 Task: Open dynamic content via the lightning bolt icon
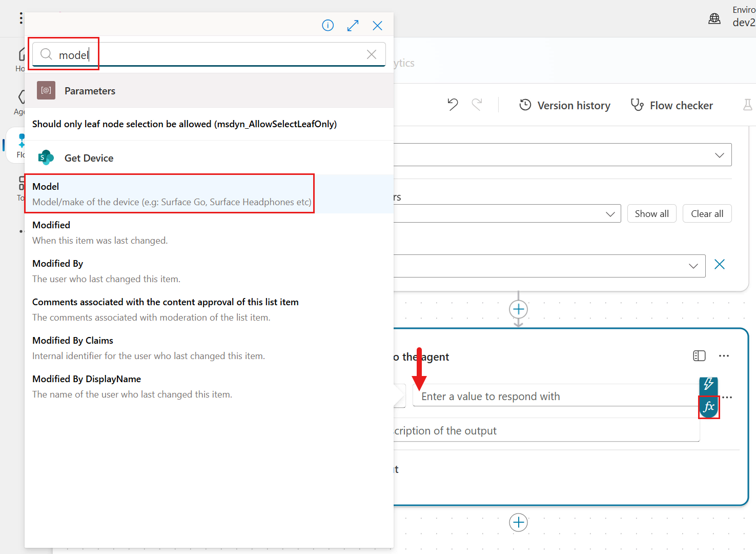(x=709, y=386)
